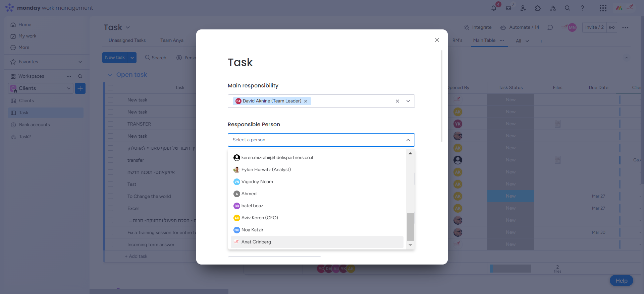Remove the David Aknine chip
Screen dimensions: 644x294
coord(306,101)
